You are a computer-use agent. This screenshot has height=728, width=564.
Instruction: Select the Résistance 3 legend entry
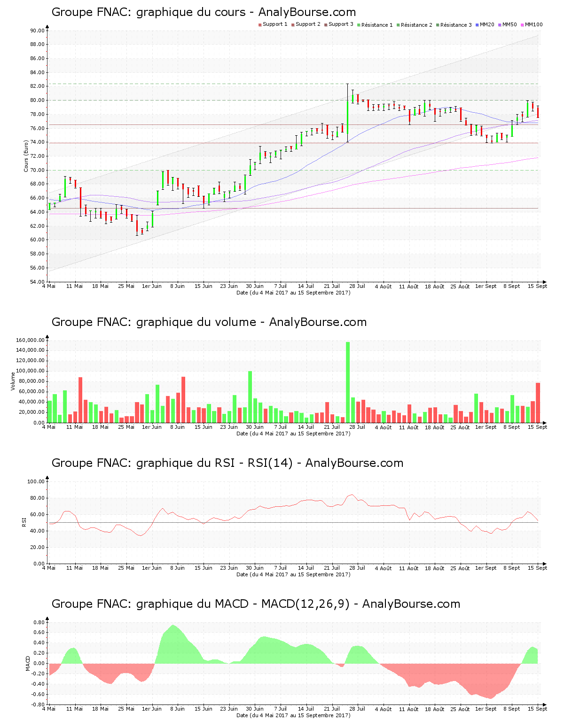click(x=454, y=25)
